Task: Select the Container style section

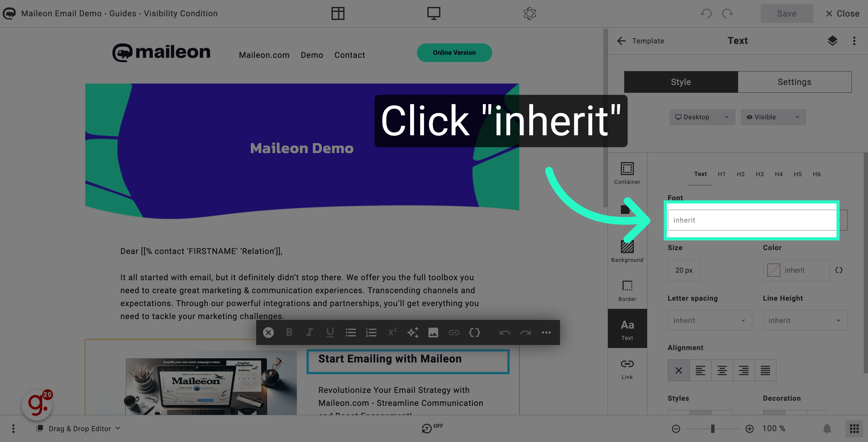Action: [x=627, y=173]
